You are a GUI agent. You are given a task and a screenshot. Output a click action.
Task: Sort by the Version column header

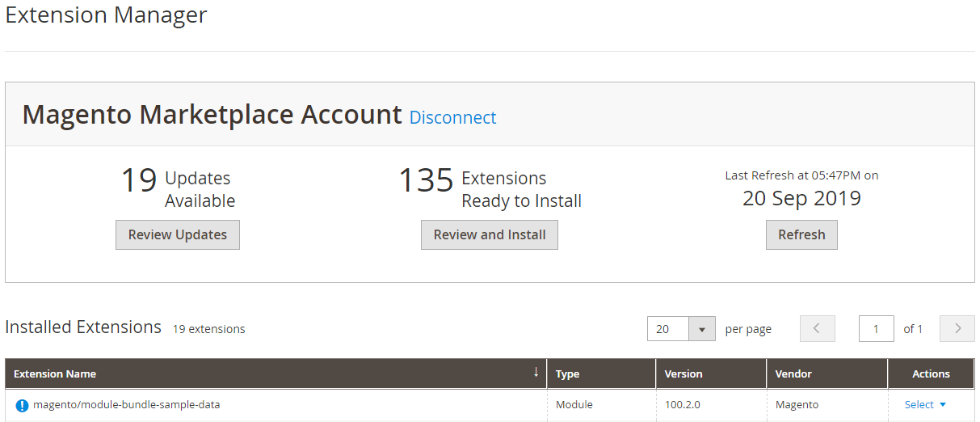[x=683, y=374]
